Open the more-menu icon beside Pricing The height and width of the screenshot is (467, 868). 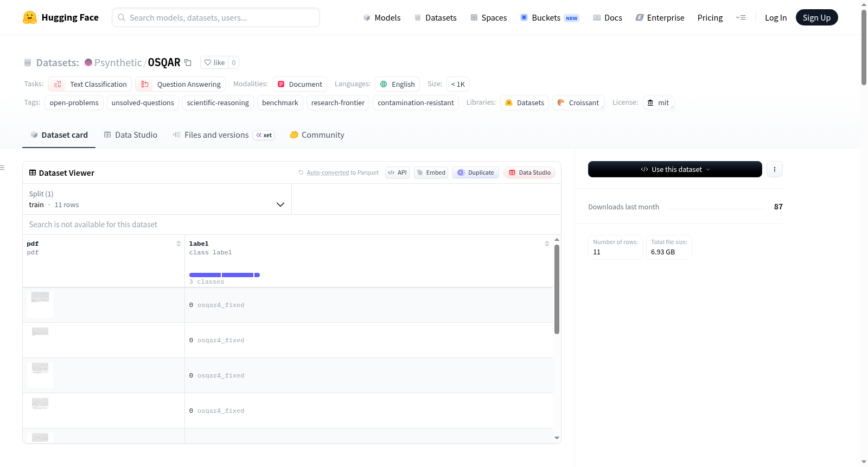[x=741, y=17]
